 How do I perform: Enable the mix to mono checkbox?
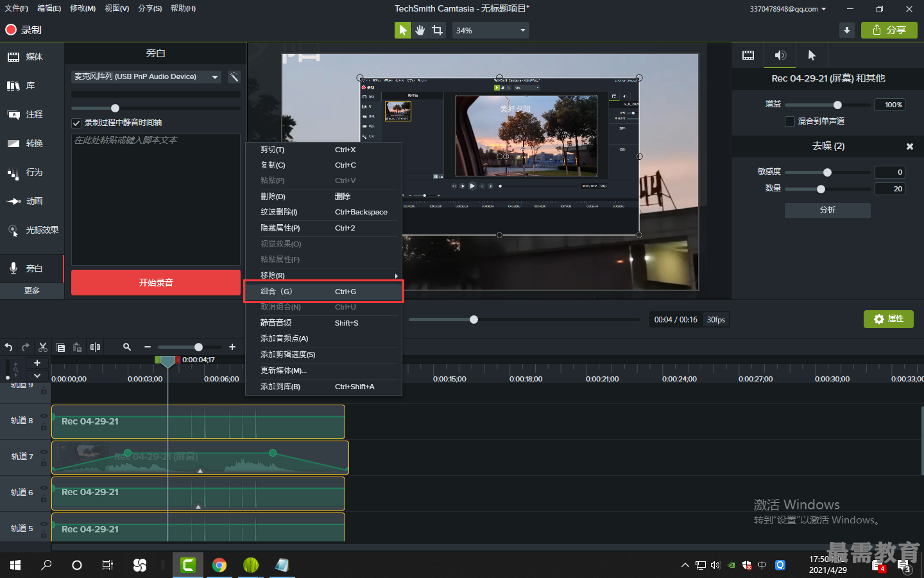click(x=790, y=121)
